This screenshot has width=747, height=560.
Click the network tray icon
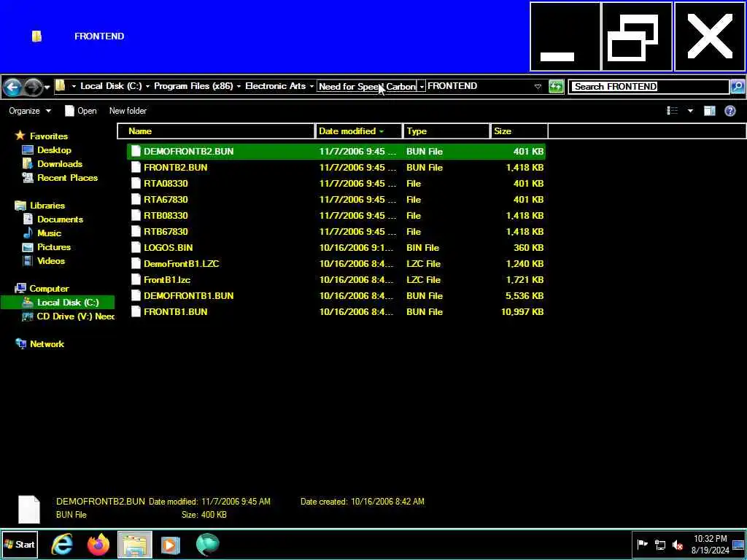(659, 544)
